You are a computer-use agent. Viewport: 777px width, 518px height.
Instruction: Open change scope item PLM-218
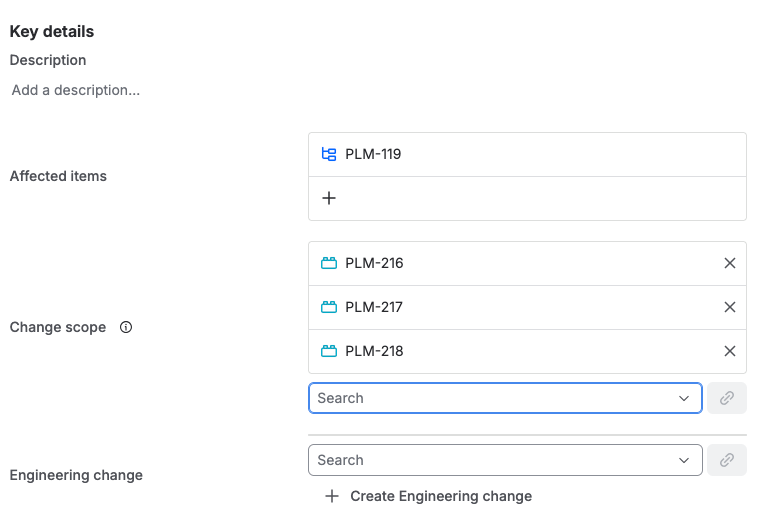click(x=374, y=351)
